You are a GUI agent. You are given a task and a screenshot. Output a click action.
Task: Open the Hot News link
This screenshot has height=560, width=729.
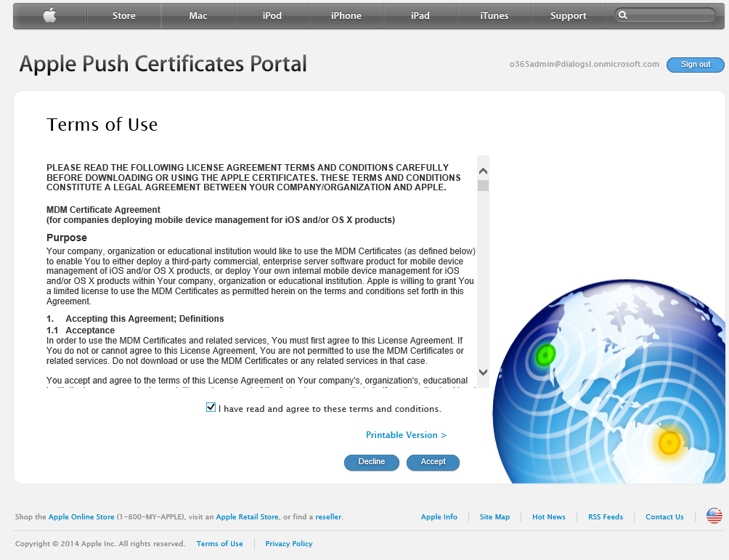point(549,516)
